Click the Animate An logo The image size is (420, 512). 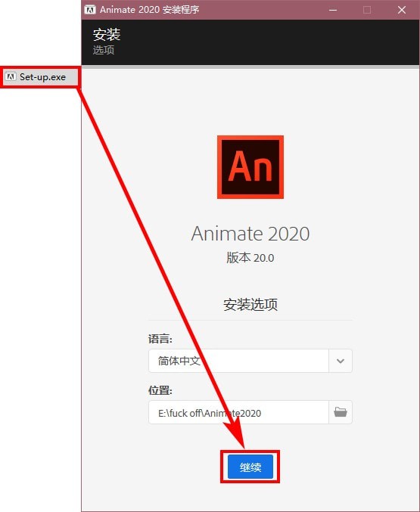click(x=250, y=167)
